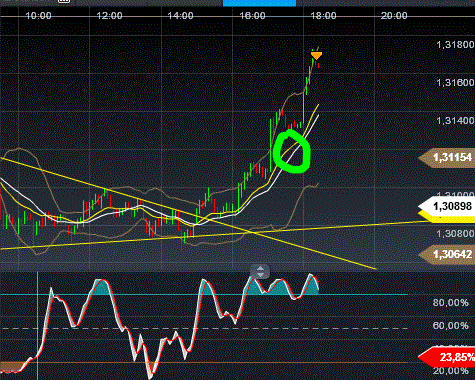Click the 1,31400 price axis label
Viewport: 475px width, 380px height.
(455, 120)
